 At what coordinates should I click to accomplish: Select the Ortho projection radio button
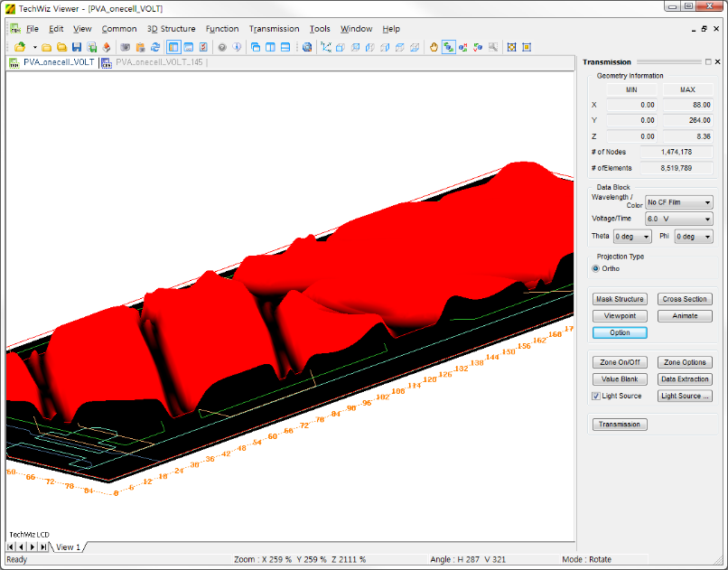(596, 268)
